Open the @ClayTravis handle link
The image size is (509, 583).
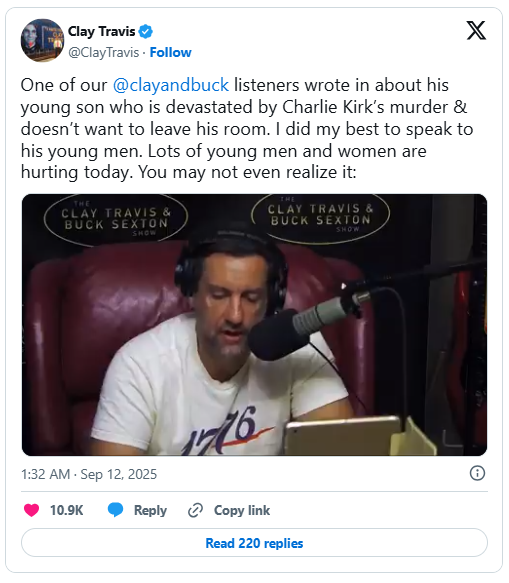(x=104, y=52)
